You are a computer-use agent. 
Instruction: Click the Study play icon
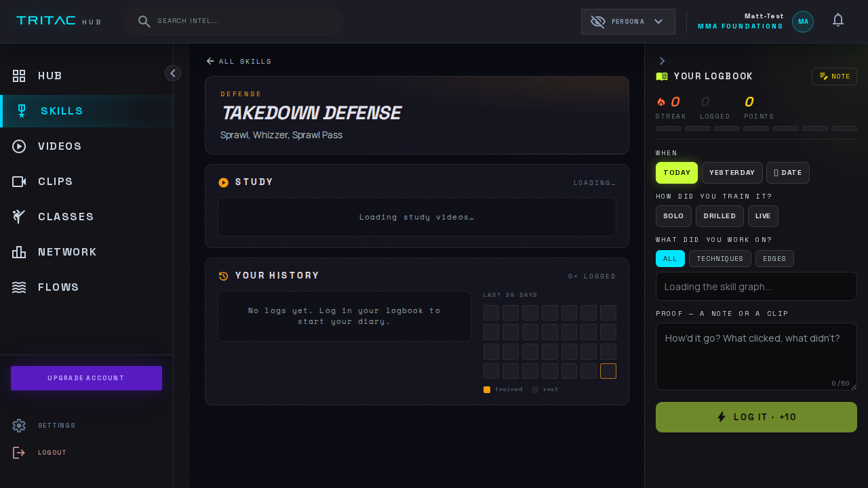click(224, 182)
